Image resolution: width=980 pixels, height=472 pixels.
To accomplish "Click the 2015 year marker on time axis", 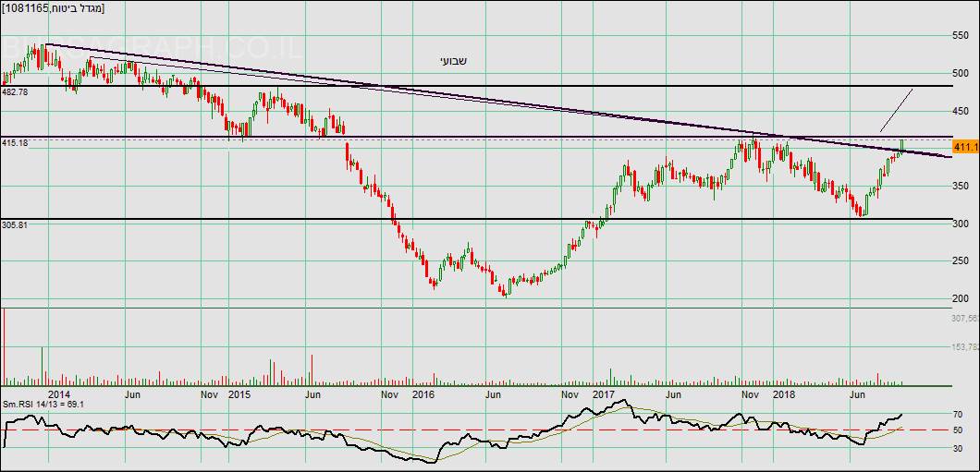I will click(x=239, y=394).
